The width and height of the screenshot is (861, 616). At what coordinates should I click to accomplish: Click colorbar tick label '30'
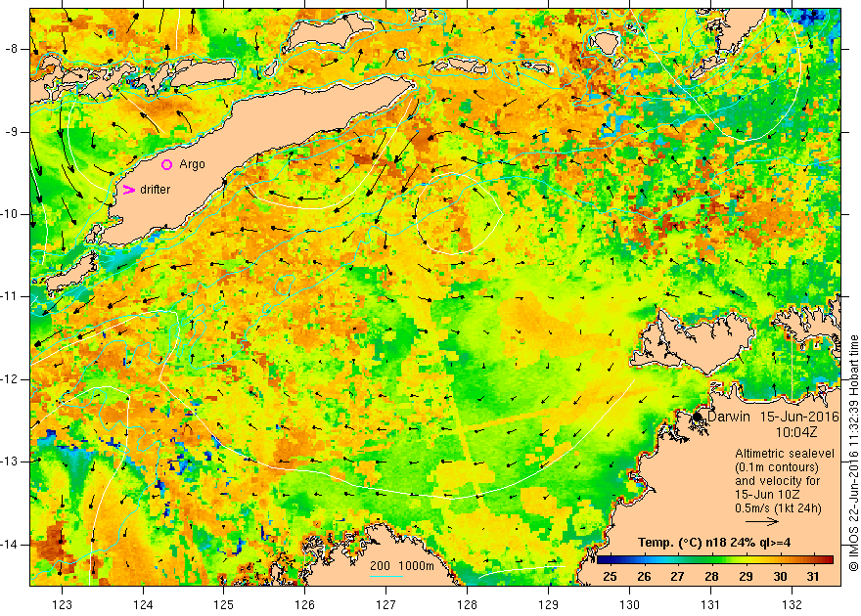pyautogui.click(x=780, y=577)
